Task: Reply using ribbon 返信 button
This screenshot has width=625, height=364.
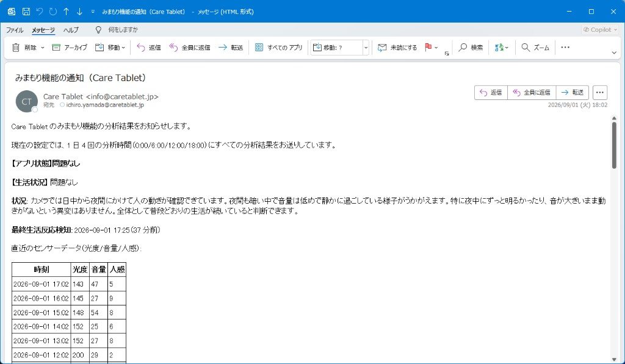Action: (x=149, y=48)
